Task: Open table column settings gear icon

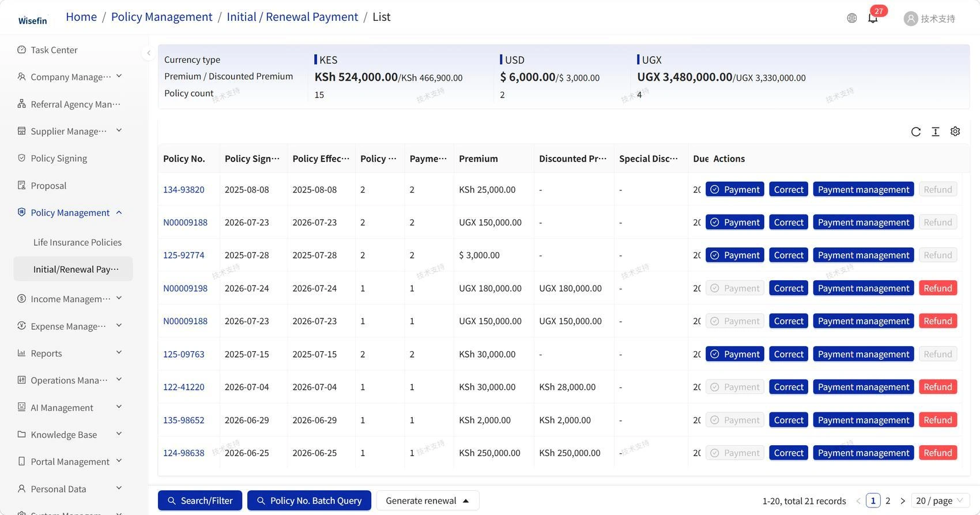Action: pos(955,131)
